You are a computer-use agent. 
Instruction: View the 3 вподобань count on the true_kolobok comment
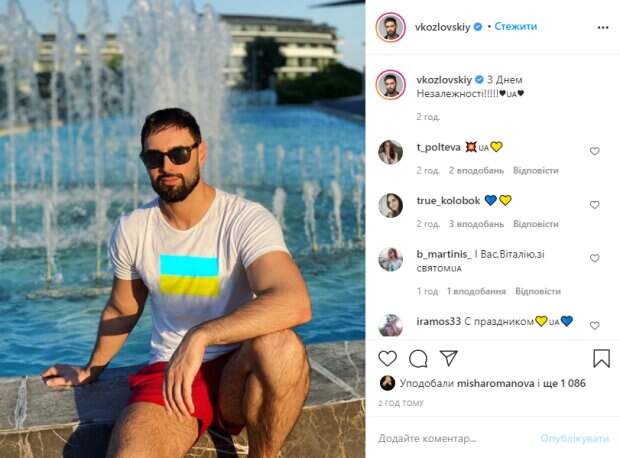point(476,224)
